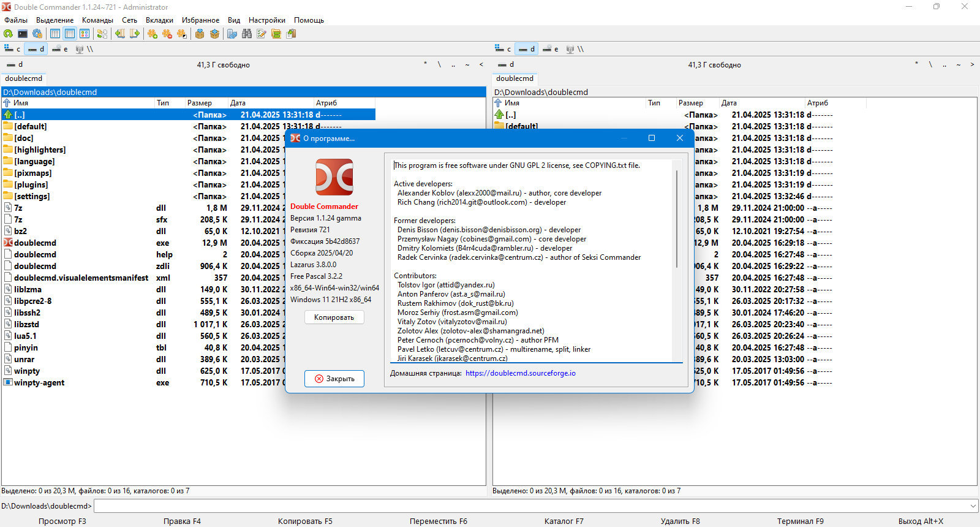Click the blue documents toolbar icon

[x=232, y=34]
